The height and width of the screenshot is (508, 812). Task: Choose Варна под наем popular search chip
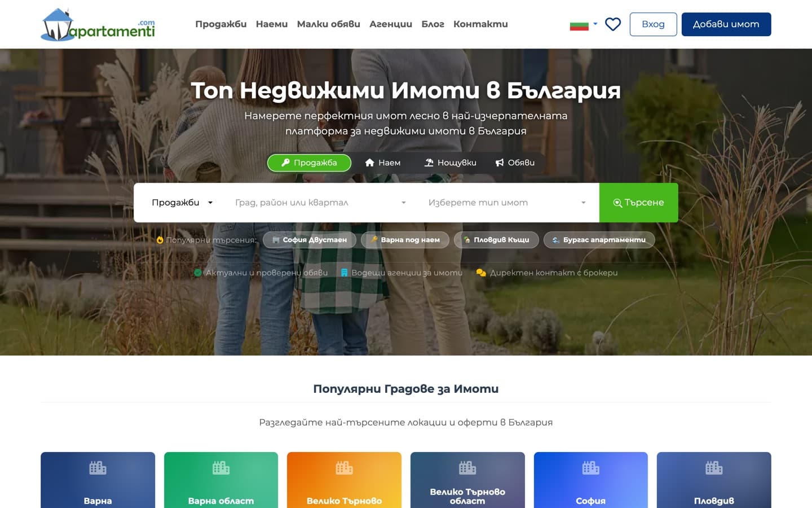(405, 240)
